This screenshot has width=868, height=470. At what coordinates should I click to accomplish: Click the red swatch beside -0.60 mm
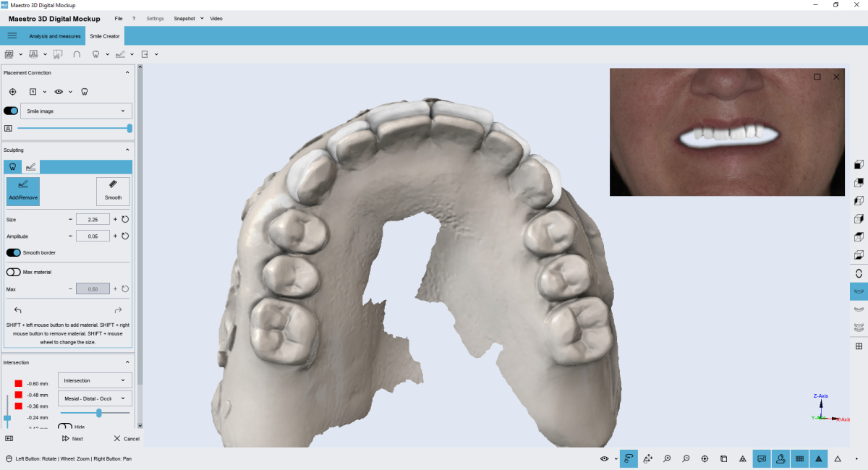coord(19,383)
